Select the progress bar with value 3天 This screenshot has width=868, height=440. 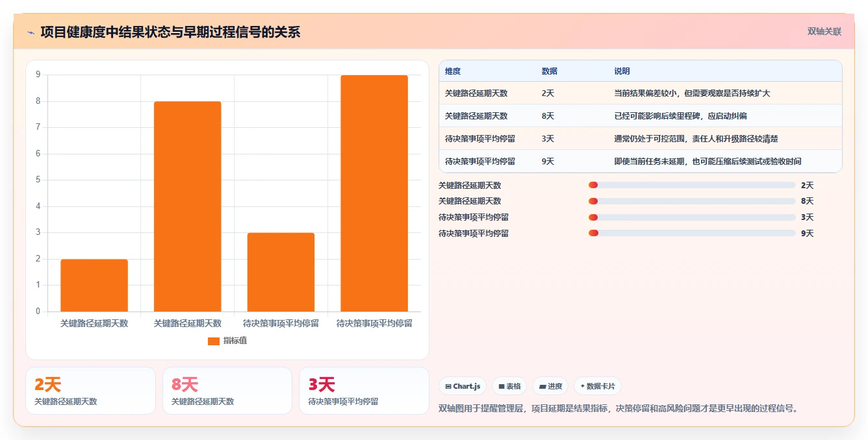point(692,217)
